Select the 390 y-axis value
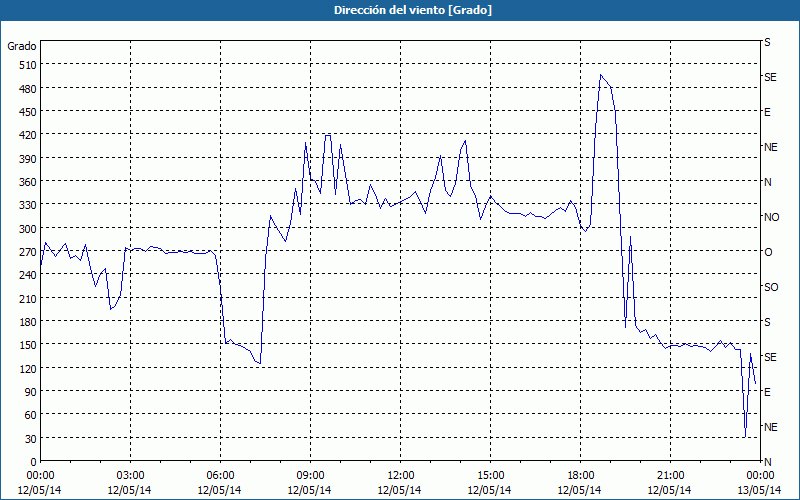The image size is (800, 500). [x=29, y=159]
